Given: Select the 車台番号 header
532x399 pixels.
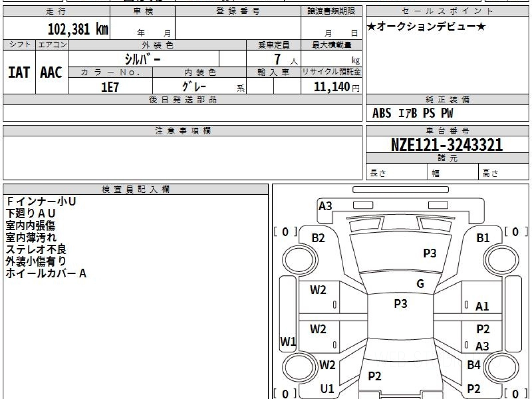Looking at the screenshot, I should tap(447, 131).
